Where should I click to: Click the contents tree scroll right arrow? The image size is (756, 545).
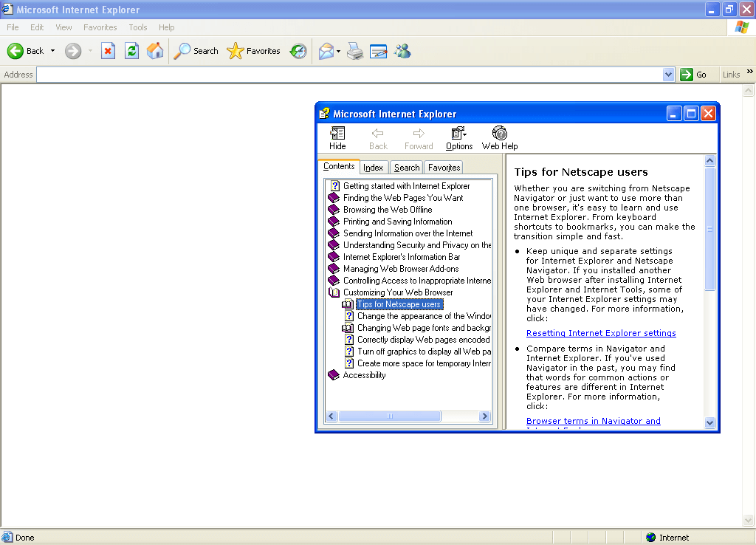coord(484,417)
